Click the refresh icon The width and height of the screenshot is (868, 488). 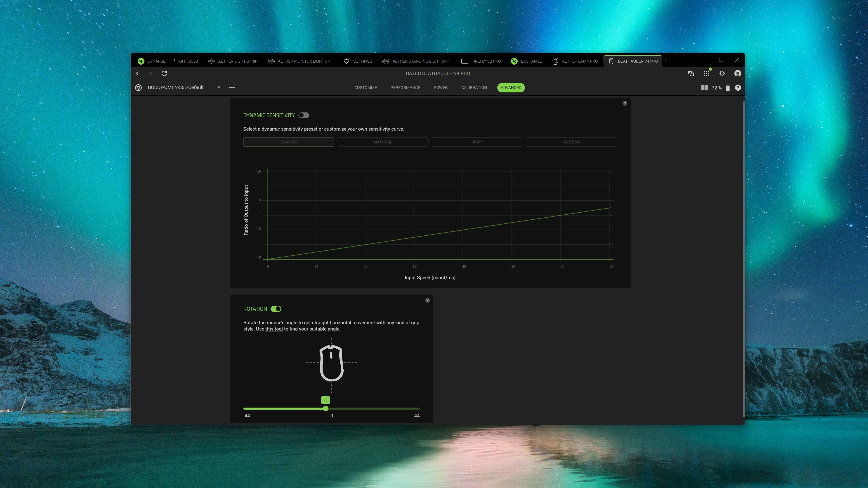(x=164, y=73)
